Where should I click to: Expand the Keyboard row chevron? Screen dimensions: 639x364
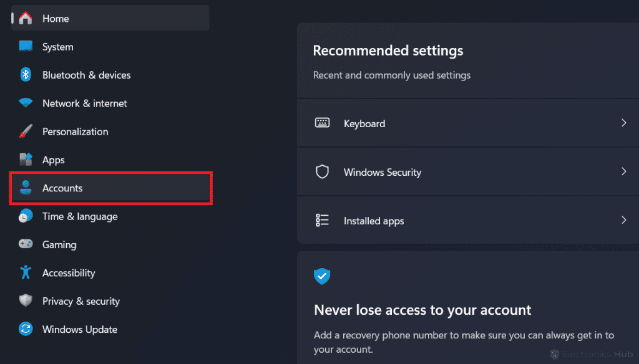(x=623, y=123)
